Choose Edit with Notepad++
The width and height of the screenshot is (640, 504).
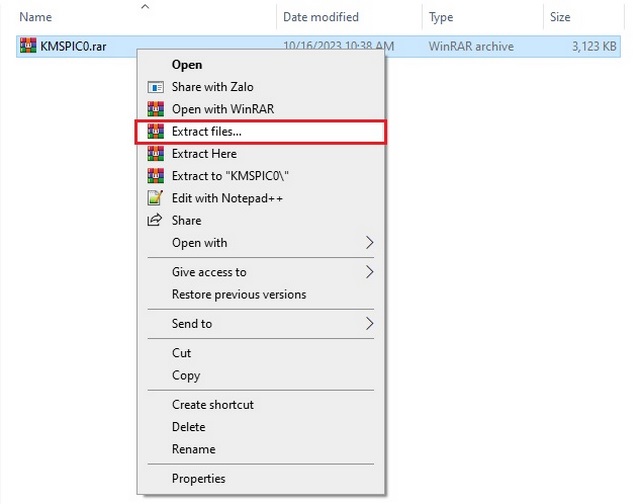tap(227, 198)
